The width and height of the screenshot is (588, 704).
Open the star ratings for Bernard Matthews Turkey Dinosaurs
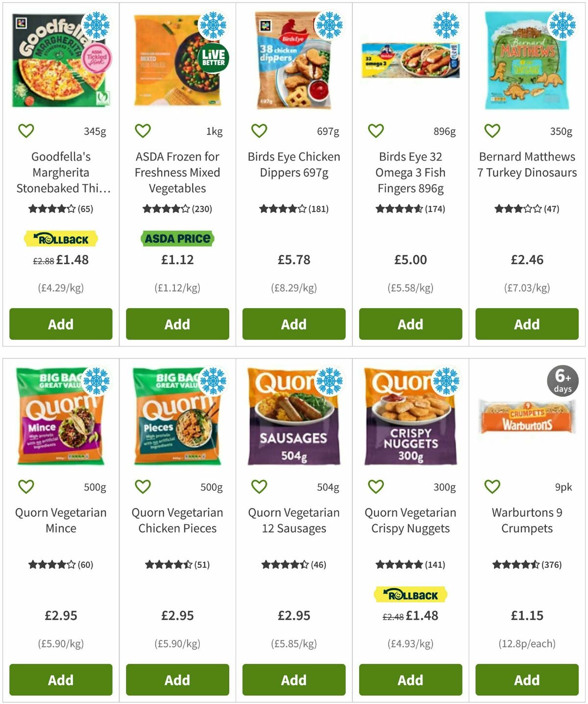pyautogui.click(x=527, y=209)
